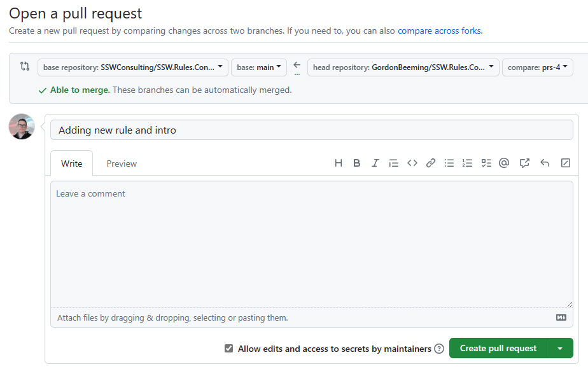
Task: Mention a user with @ icon
Action: coord(504,164)
